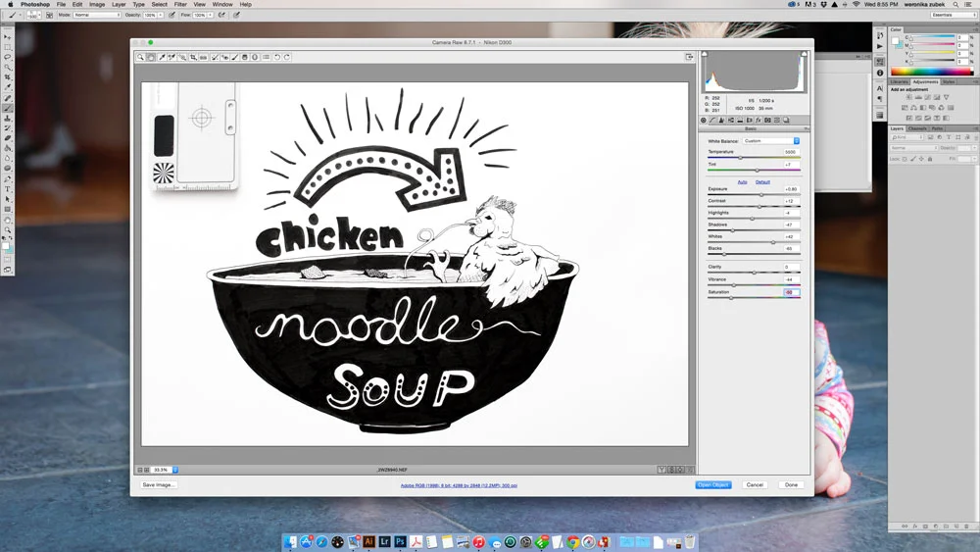Open the Effects fx panel tab
Image resolution: width=980 pixels, height=552 pixels.
(759, 120)
